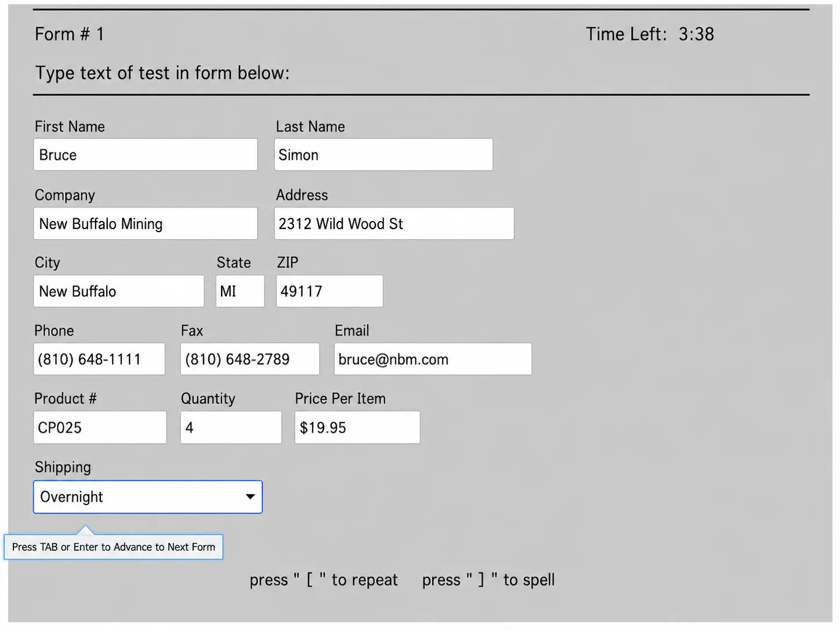
Task: Open the Shipping dropdown showing Overnight
Action: click(x=148, y=497)
